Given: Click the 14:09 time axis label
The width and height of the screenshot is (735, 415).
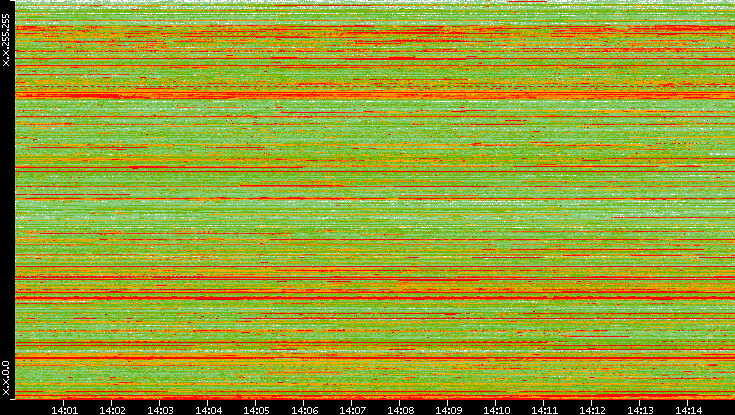Looking at the screenshot, I should point(448,410).
